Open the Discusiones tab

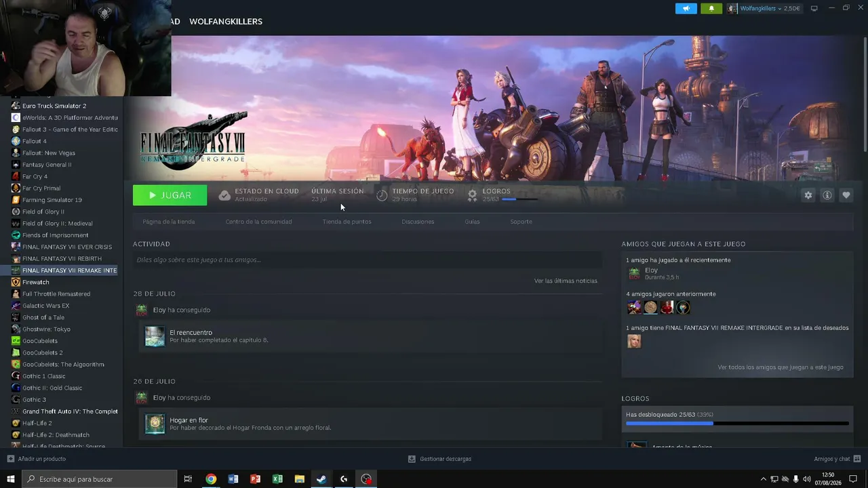pos(418,222)
